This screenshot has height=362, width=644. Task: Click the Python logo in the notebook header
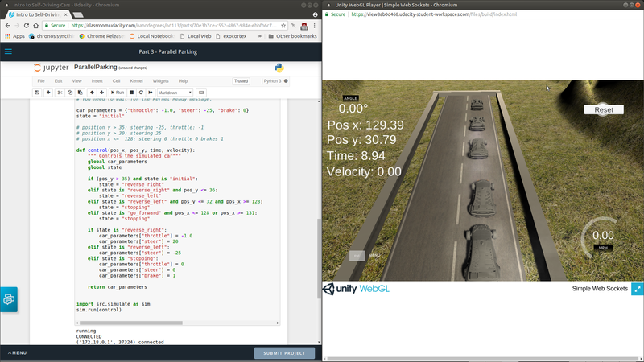(279, 68)
